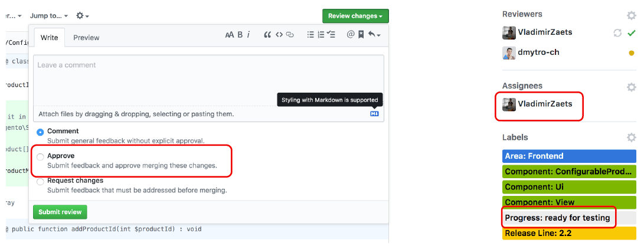Open dmytro-ch reviewer profile

point(538,53)
